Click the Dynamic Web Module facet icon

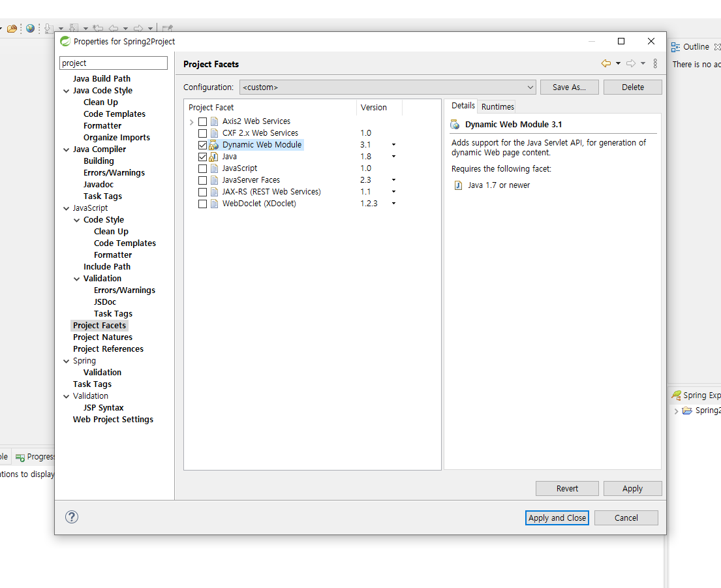click(x=214, y=145)
